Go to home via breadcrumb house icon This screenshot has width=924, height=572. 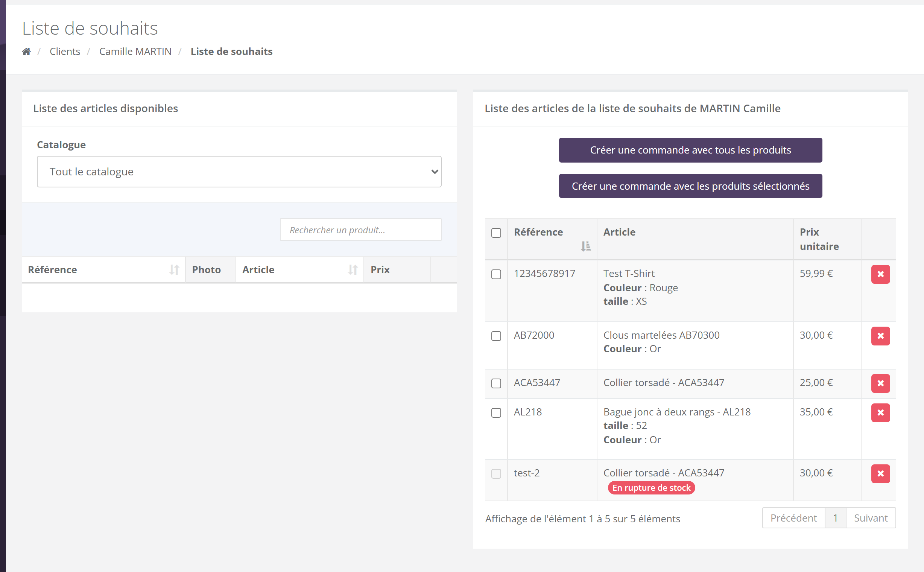click(x=26, y=52)
